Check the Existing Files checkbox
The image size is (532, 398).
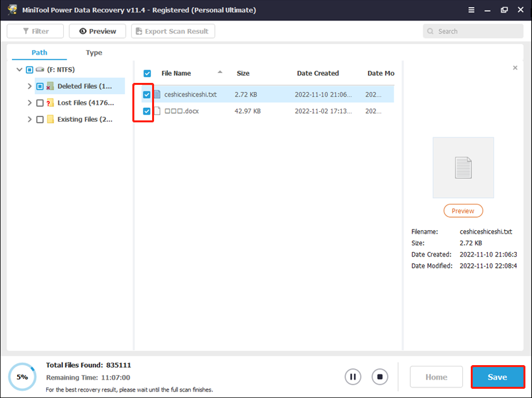[40, 119]
